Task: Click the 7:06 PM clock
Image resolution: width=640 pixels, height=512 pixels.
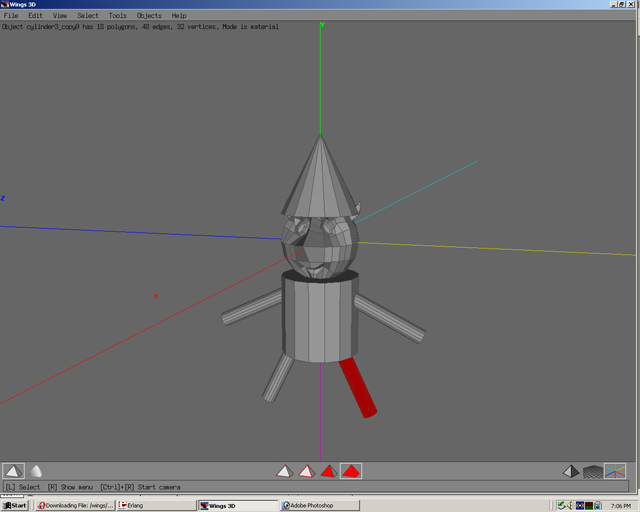Action: click(621, 506)
